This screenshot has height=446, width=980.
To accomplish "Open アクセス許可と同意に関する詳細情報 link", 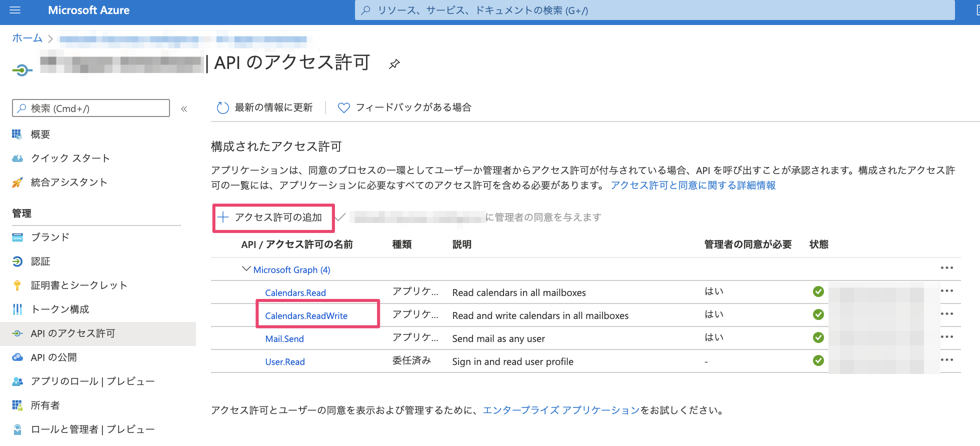I will (693, 185).
